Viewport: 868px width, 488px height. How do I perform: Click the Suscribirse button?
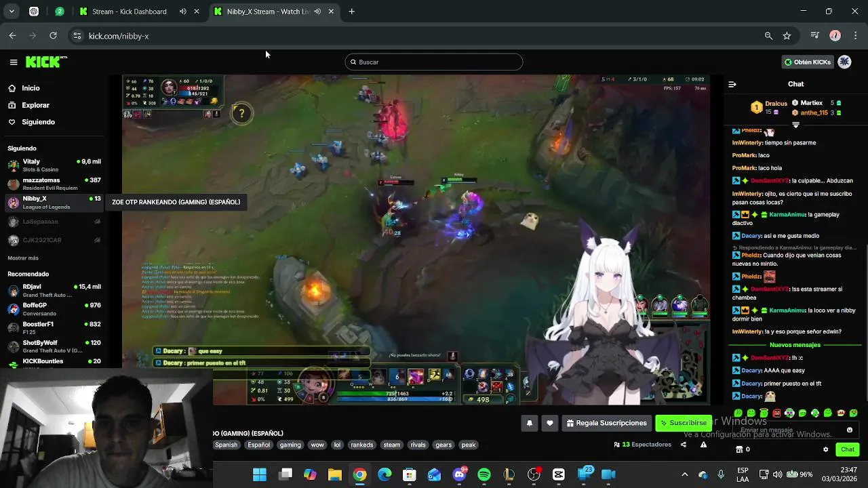pos(684,423)
